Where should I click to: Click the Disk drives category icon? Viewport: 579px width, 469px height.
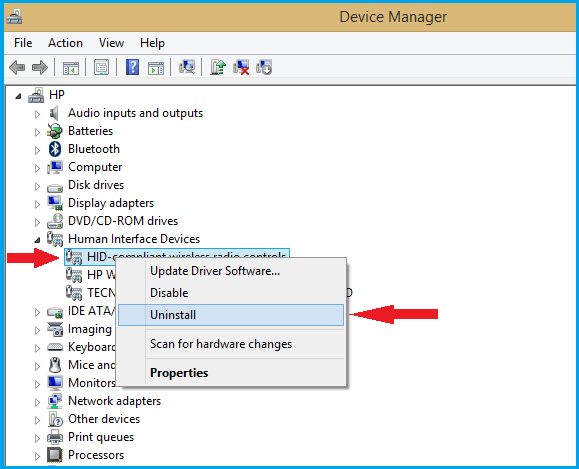tap(55, 187)
